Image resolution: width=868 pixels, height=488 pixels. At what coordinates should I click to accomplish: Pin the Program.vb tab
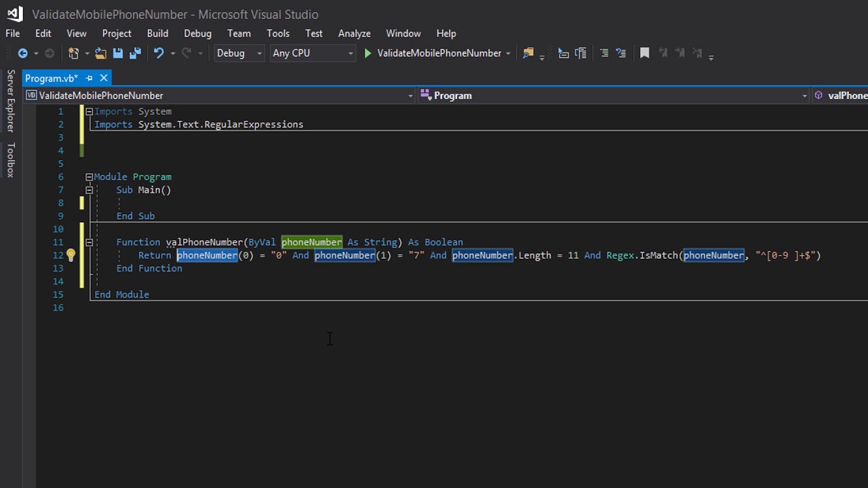[x=89, y=78]
